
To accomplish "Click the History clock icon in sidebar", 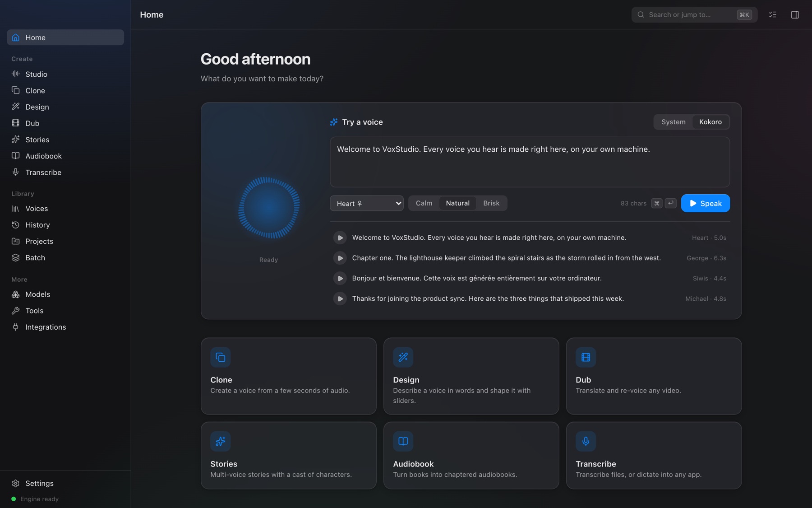I will (x=15, y=225).
